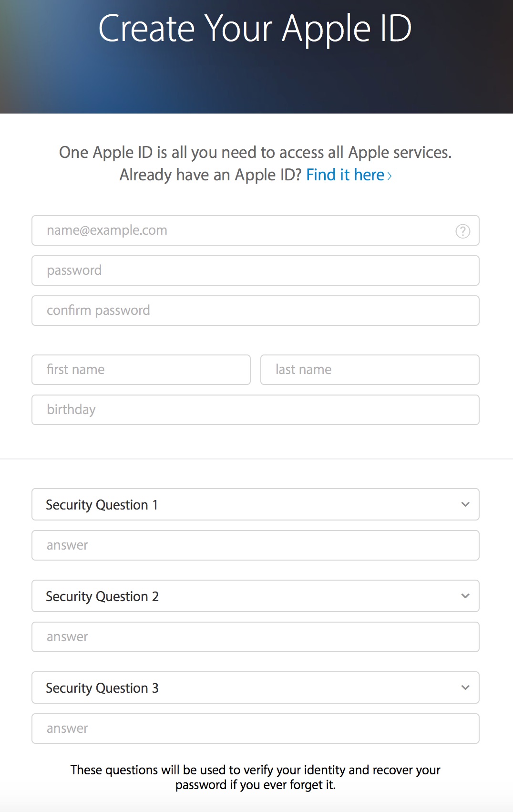This screenshot has width=513, height=812.
Task: Click the security questions explanation note
Action: [x=255, y=777]
